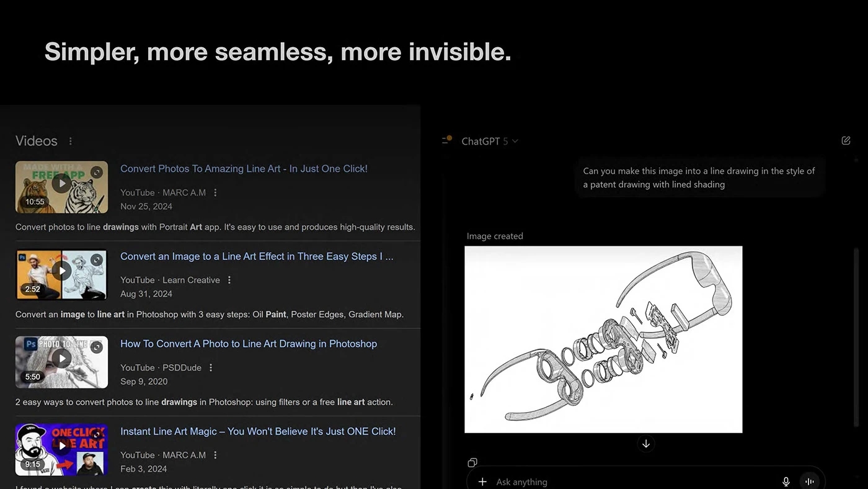Start dictation with the microphone icon

point(786,482)
